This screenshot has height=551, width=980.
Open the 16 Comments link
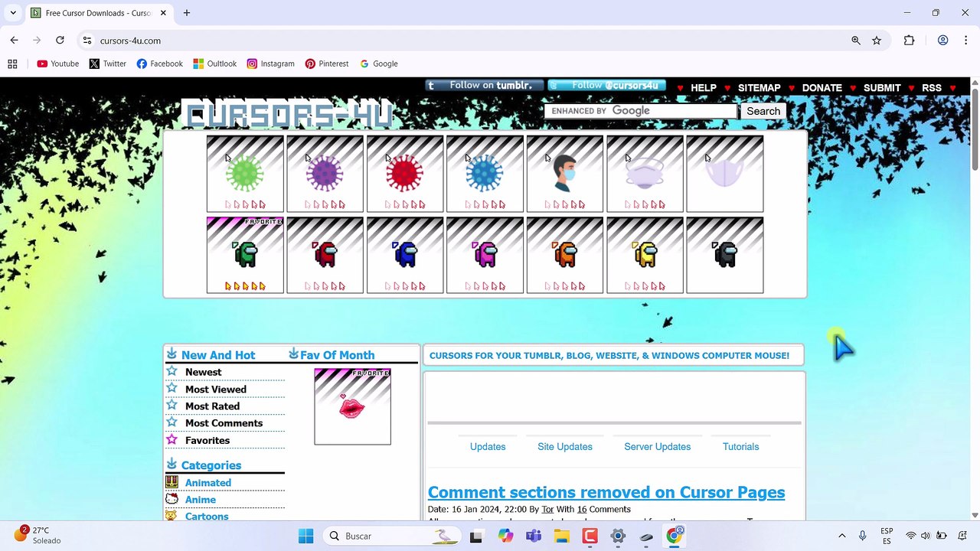[604, 510]
